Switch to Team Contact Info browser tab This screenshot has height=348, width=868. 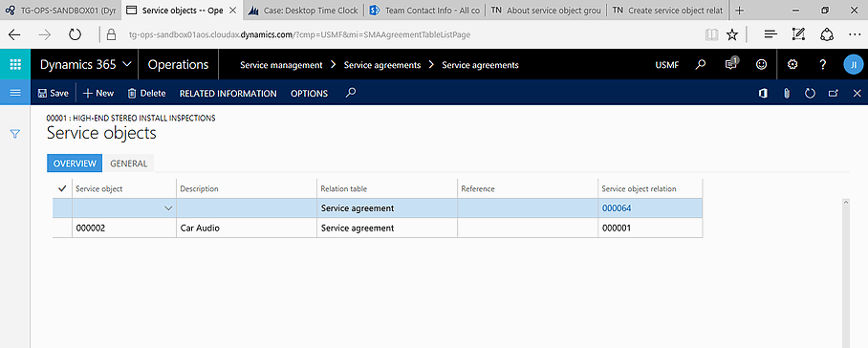pos(424,10)
